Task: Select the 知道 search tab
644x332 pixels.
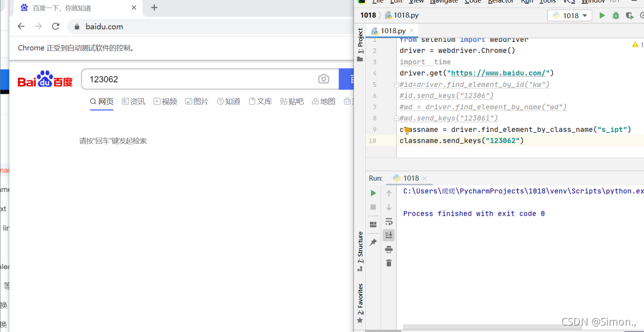Action: [228, 102]
